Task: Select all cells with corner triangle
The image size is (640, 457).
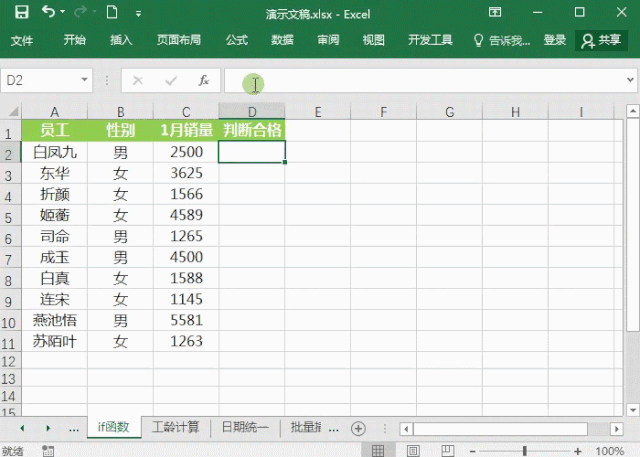Action: (x=11, y=111)
